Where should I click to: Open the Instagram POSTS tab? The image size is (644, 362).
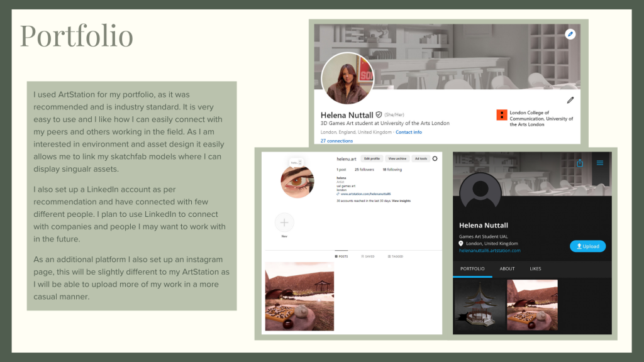point(341,256)
